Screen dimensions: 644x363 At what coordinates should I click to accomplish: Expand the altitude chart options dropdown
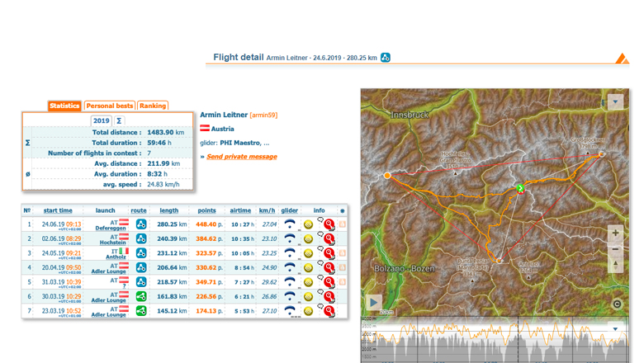[615, 329]
